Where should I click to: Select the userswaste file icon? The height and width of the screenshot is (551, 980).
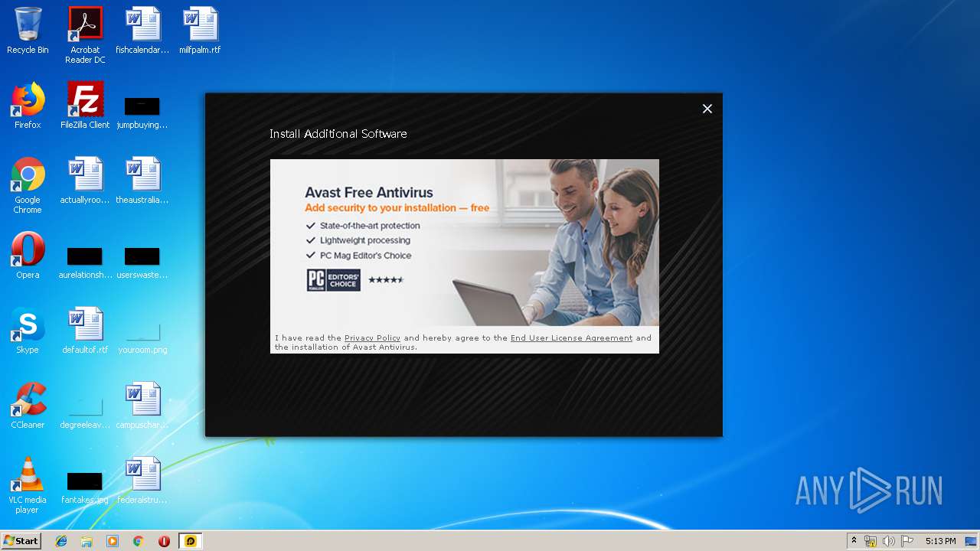[x=142, y=262]
